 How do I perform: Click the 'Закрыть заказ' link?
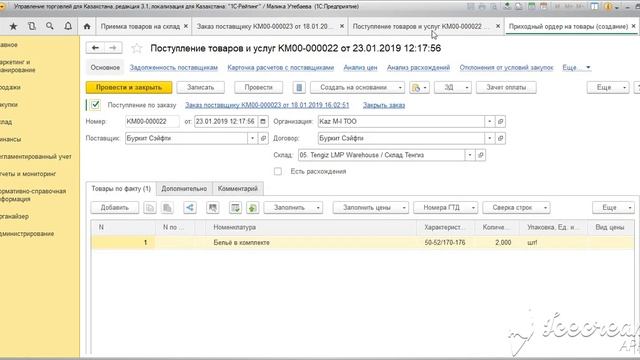click(384, 105)
